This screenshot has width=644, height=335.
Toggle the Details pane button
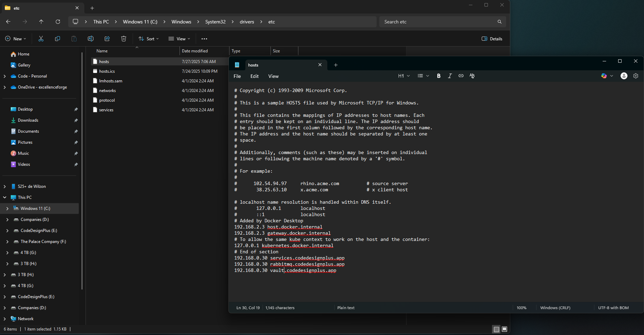pos(492,39)
